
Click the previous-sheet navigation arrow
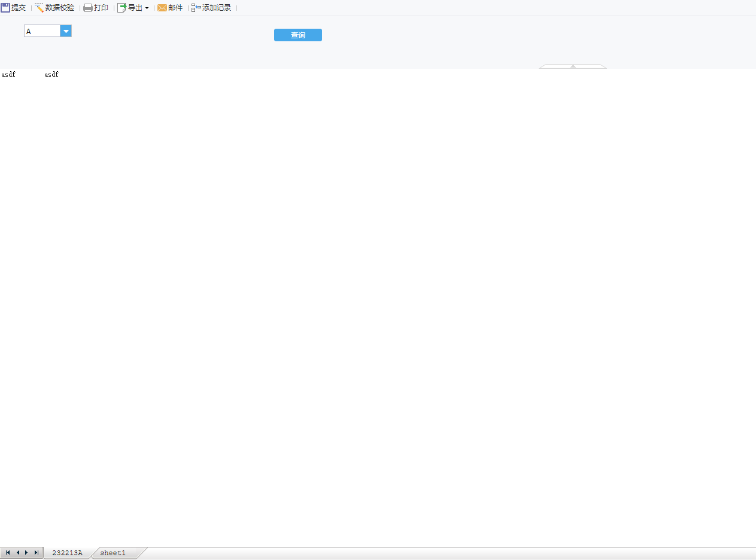pos(17,552)
